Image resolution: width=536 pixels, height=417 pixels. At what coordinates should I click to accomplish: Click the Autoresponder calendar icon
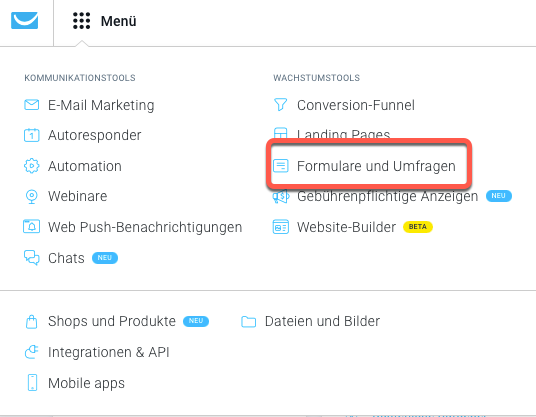[x=31, y=135]
